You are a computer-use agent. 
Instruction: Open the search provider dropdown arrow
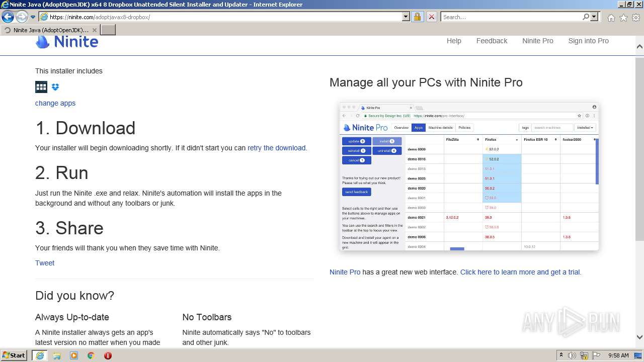click(594, 17)
